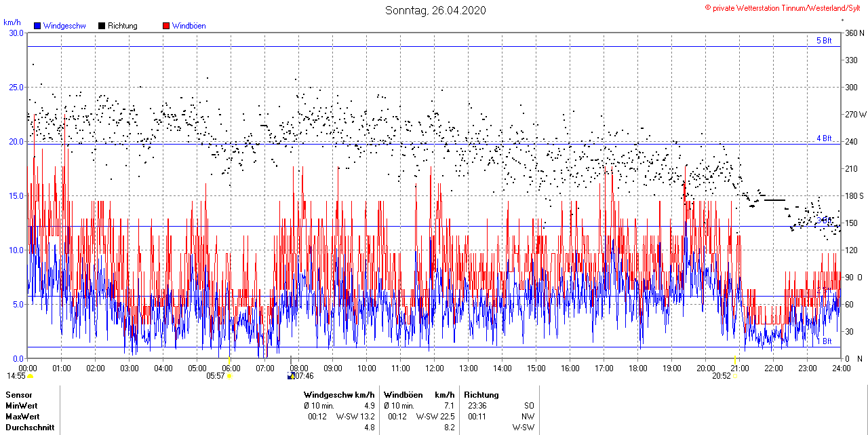Select the Windgeschw legend label

(64, 26)
